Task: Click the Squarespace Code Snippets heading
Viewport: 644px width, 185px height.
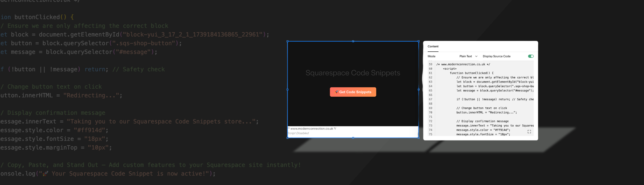Action: click(x=353, y=73)
